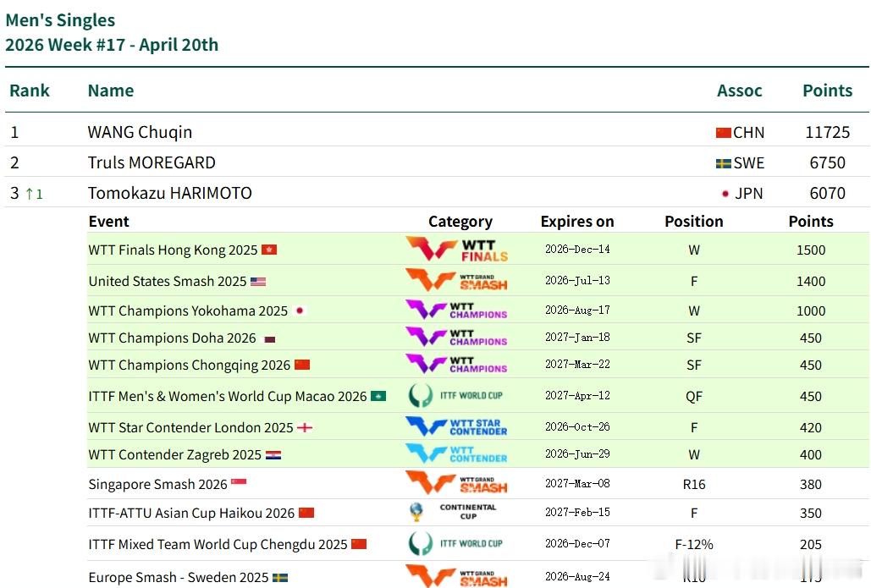Viewport: 871px width, 588px height.
Task: Click the WTT Contender logo in Zagreb row
Action: pos(456,453)
